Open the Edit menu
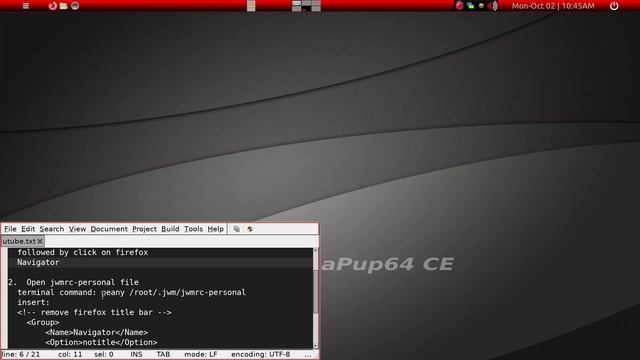Screen dimensions: 640x360 [x=28, y=229]
